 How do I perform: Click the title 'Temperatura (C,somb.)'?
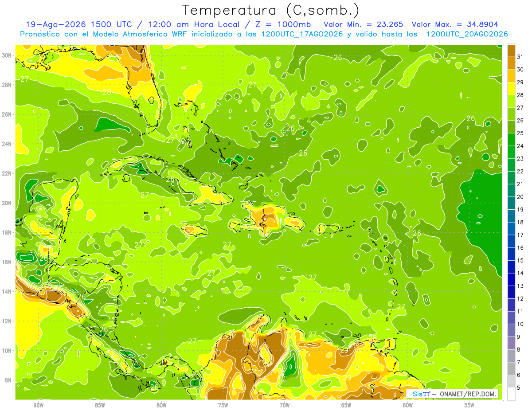(270, 10)
